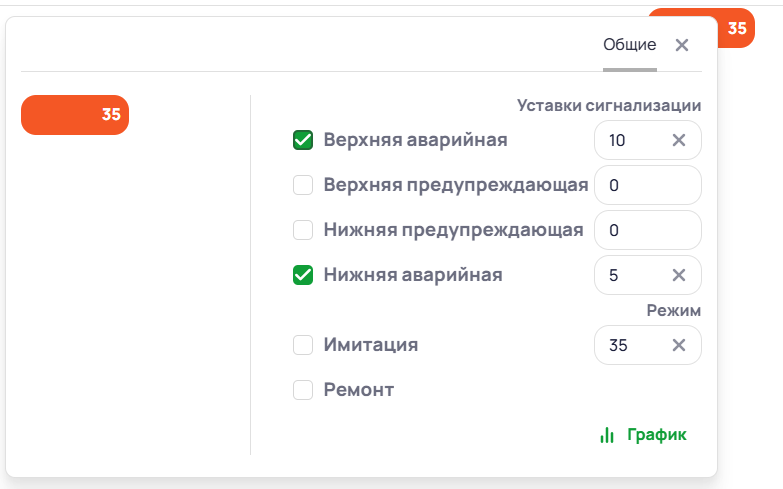Focus the Нижняя аварийная input showing 5

click(x=630, y=275)
